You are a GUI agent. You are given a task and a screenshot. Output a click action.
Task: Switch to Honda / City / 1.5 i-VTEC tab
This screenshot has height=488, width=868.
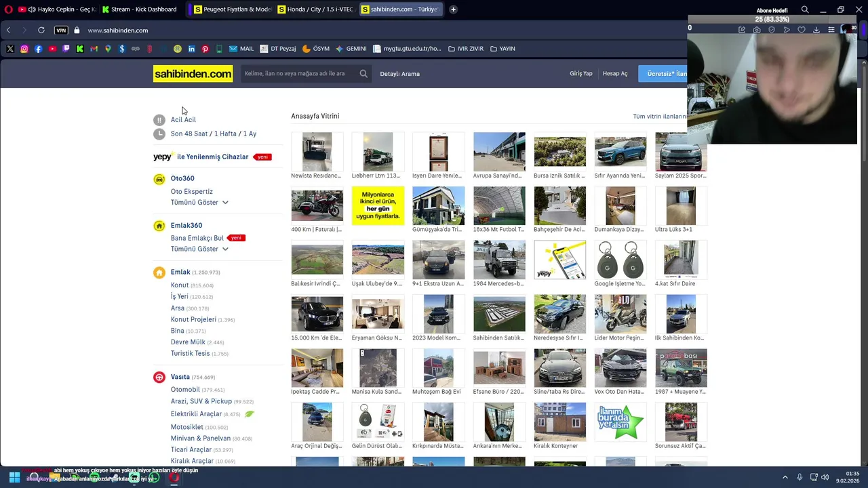pos(316,9)
